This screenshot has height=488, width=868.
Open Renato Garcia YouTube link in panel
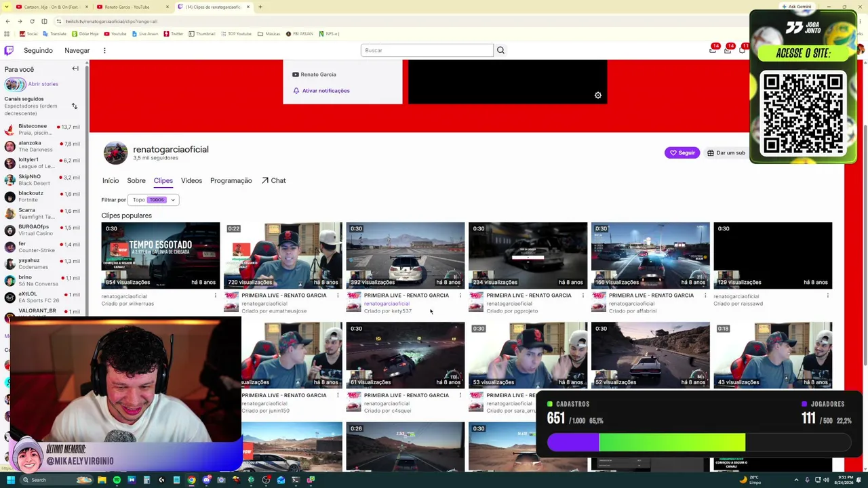tap(314, 75)
